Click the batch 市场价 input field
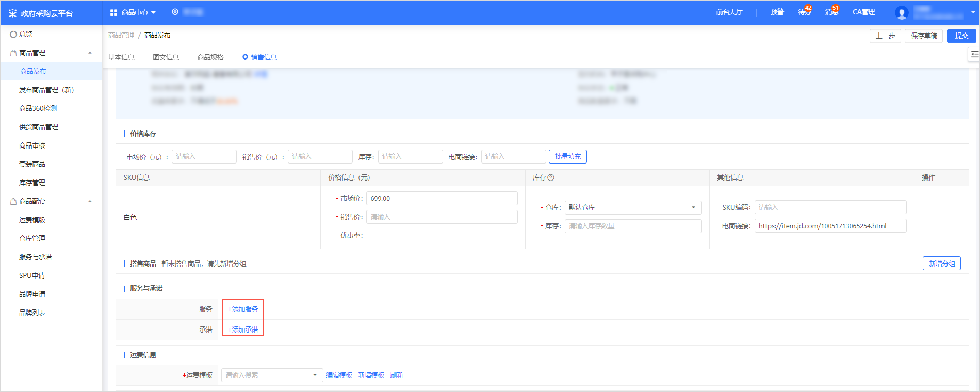 pos(204,156)
